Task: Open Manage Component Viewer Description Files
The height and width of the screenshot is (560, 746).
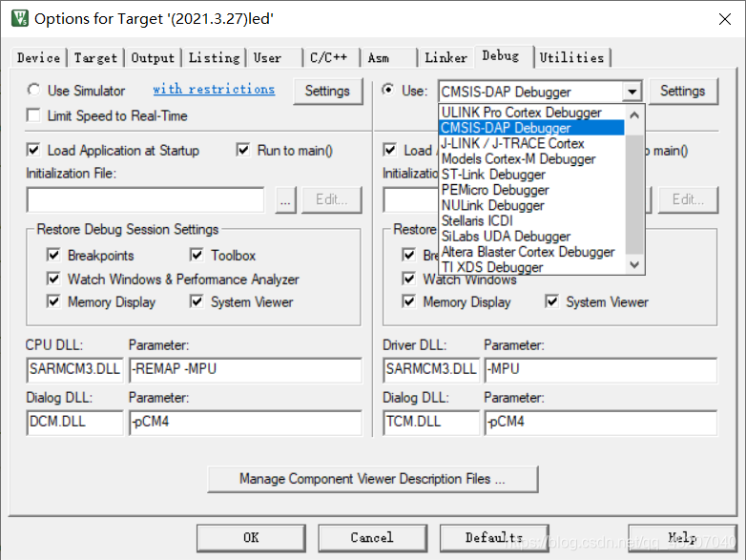Action: pyautogui.click(x=373, y=479)
